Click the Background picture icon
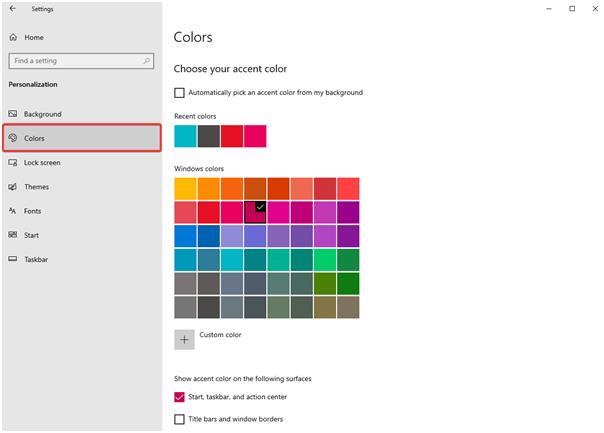This screenshot has height=433, width=604. click(13, 114)
